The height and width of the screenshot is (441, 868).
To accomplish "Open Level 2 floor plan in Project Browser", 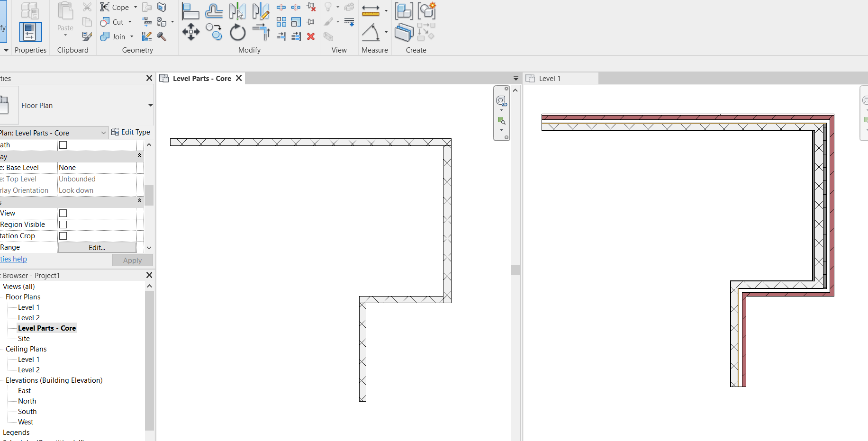I will (x=28, y=317).
